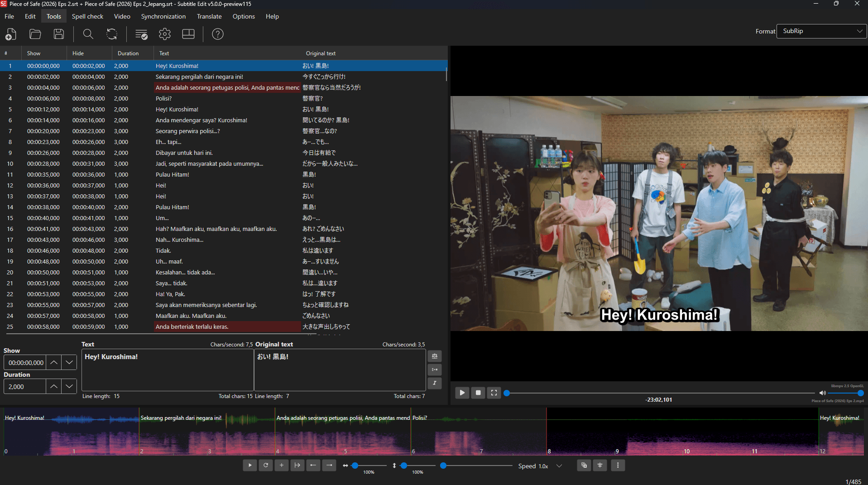Click the right-pointing arrow waveform button
Screen dimensions: 868x485
click(x=329, y=465)
